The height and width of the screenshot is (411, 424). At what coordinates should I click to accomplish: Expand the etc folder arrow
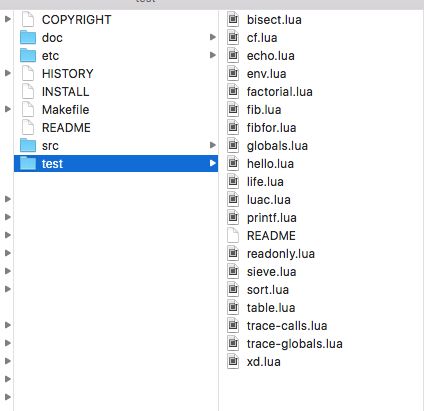pyautogui.click(x=213, y=55)
